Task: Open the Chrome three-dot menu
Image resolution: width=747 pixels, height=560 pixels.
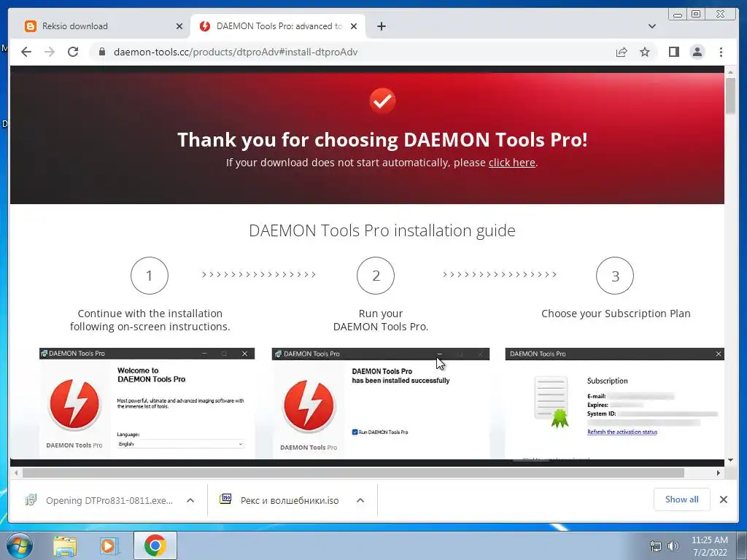Action: click(x=721, y=52)
